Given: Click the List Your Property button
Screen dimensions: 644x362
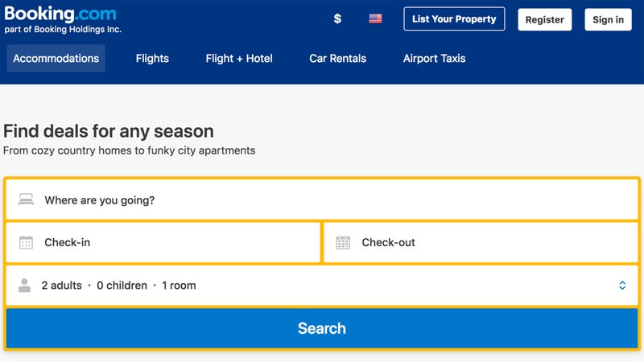Looking at the screenshot, I should [454, 19].
